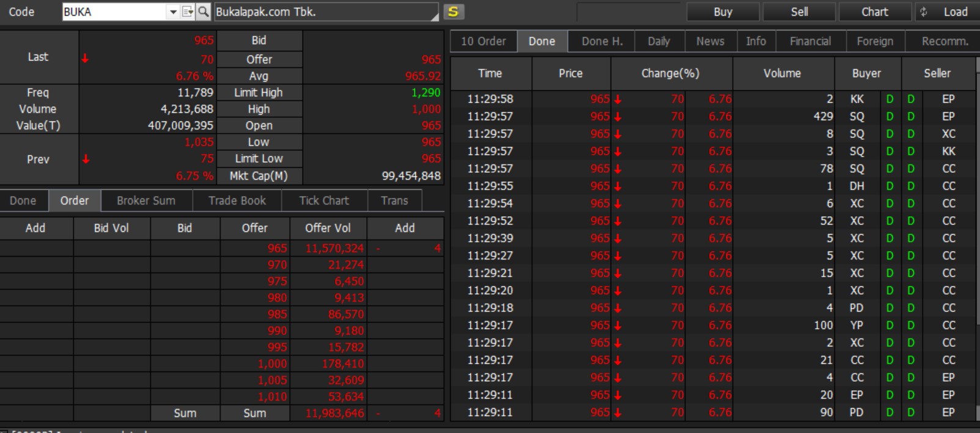This screenshot has width=980, height=433.
Task: Click the trade at 11:29:39
Action: pyautogui.click(x=713, y=238)
